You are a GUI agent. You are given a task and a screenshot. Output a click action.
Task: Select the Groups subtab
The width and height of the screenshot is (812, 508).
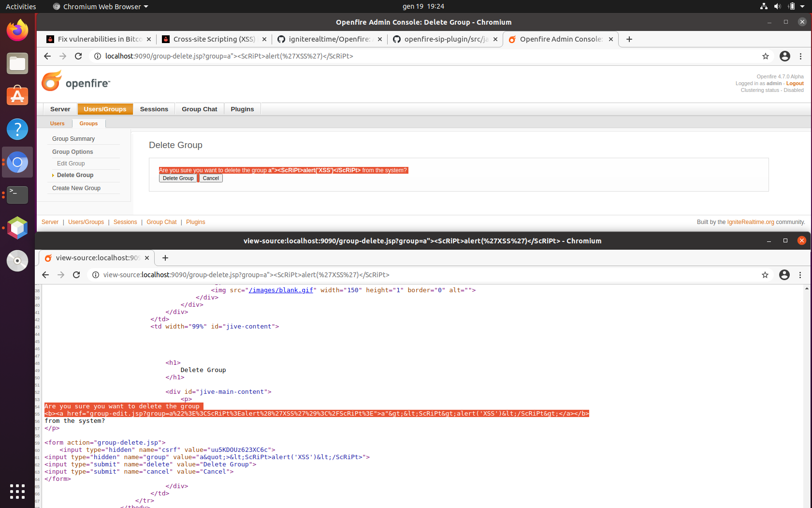point(88,124)
